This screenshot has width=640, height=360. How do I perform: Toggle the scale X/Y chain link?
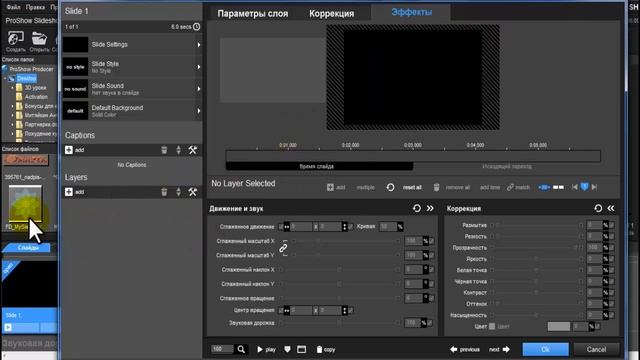tap(283, 248)
